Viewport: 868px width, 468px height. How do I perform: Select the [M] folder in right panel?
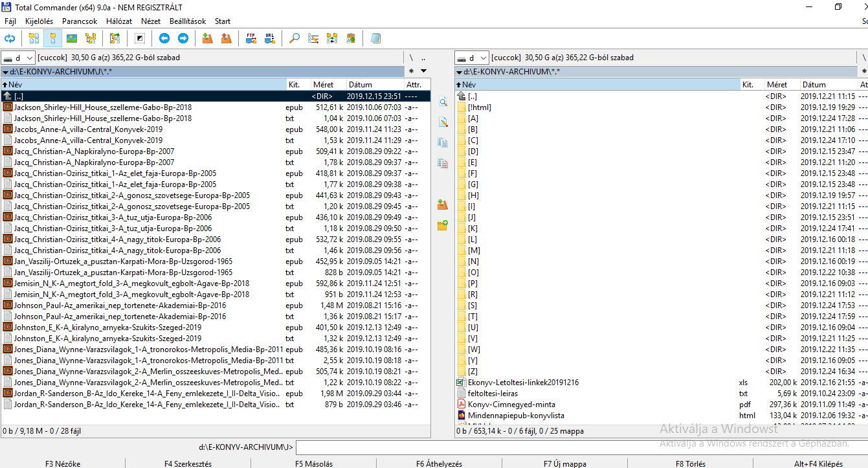click(662, 250)
